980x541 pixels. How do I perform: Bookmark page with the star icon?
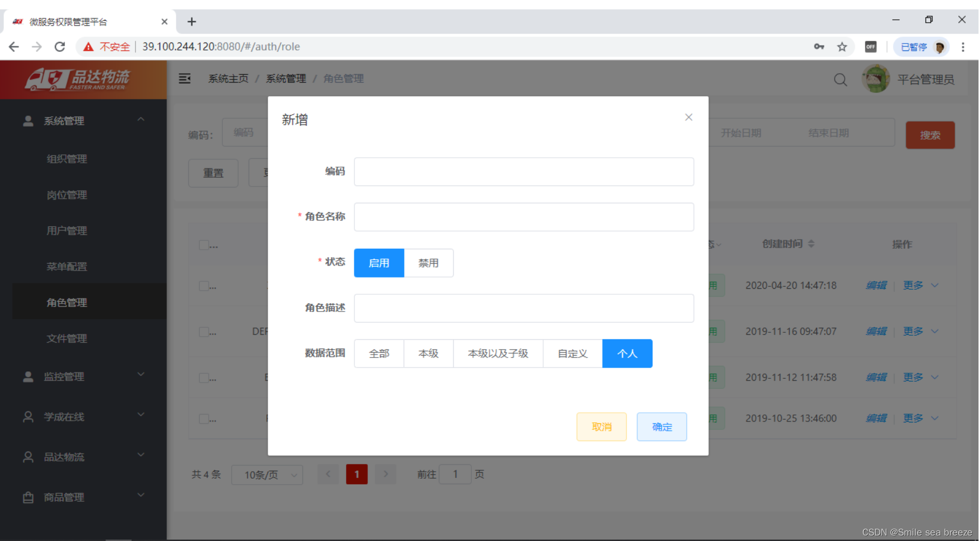tap(842, 46)
